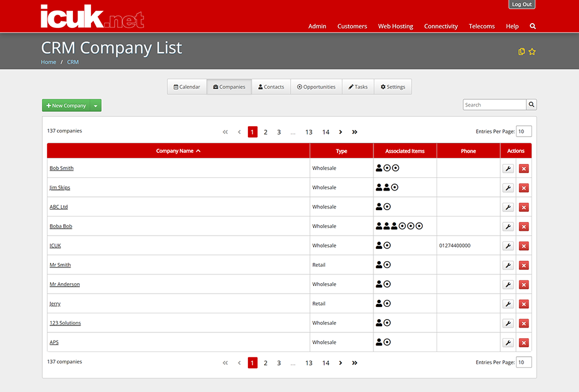Edit ABC Ltd with wrench icon
579x392 pixels.
click(508, 207)
